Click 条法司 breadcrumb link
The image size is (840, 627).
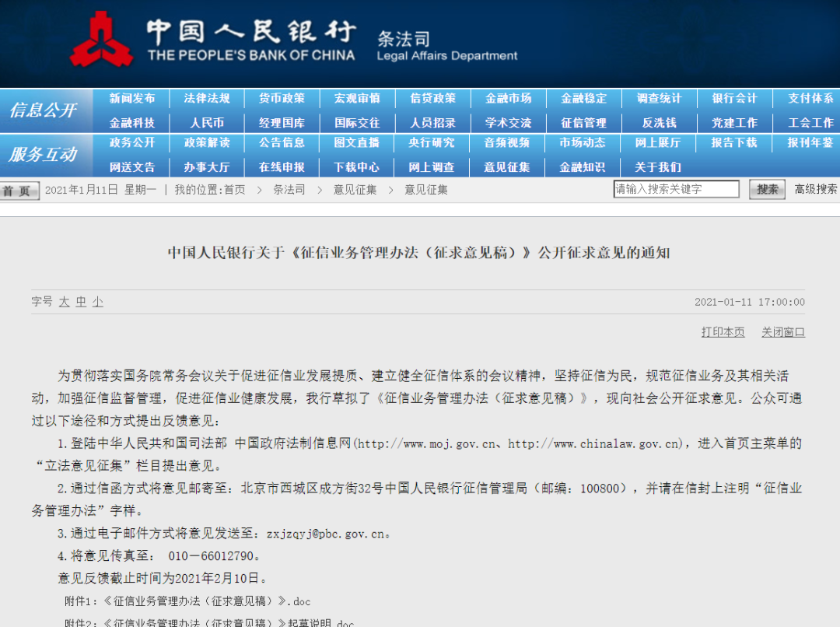(x=289, y=190)
